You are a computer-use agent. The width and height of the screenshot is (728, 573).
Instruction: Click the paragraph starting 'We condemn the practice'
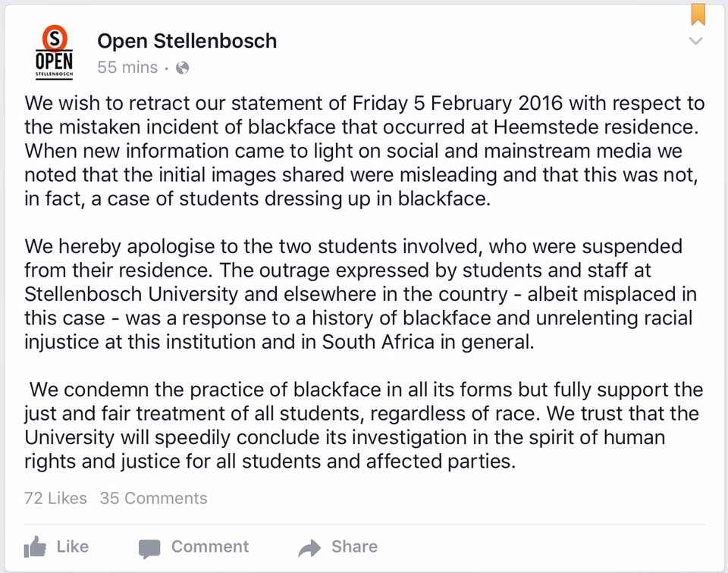click(364, 426)
